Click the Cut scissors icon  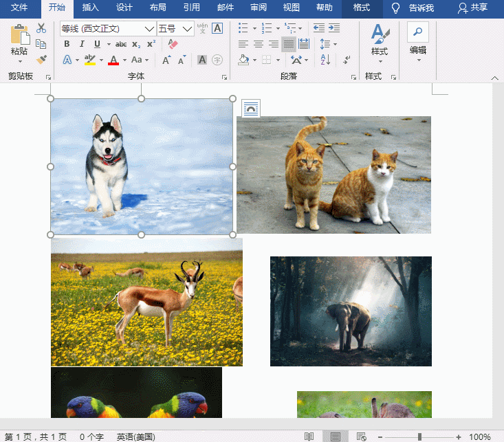pos(41,28)
